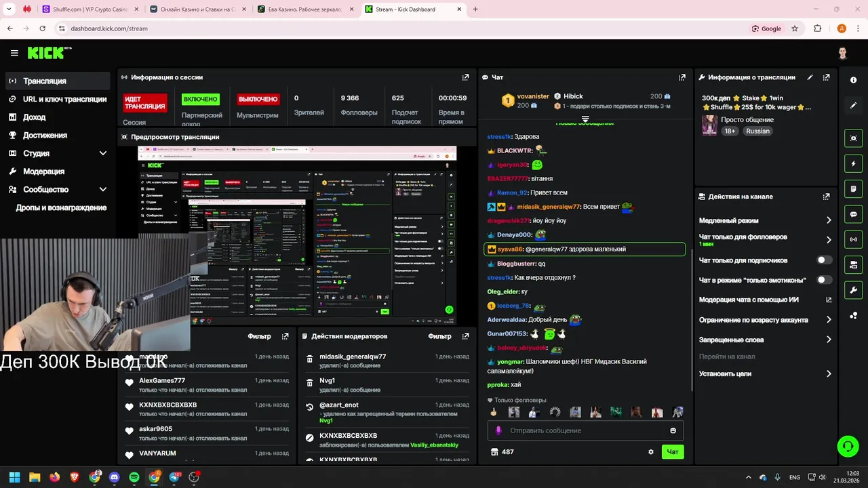
Task: Click the middle finger emote in quick emotes
Action: (x=494, y=411)
